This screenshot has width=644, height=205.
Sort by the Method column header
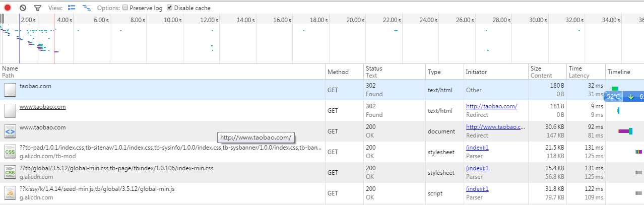click(345, 72)
